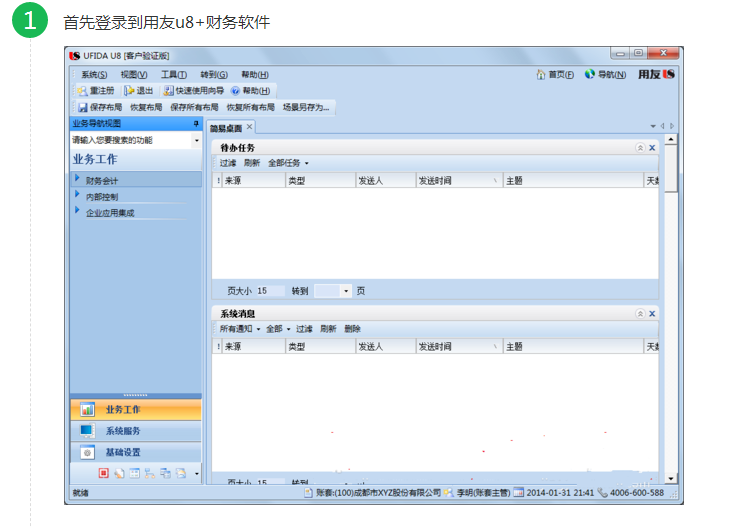Viewport: 730px width, 527px height.
Task: Expand the 财务会计 tree node
Action: point(77,178)
